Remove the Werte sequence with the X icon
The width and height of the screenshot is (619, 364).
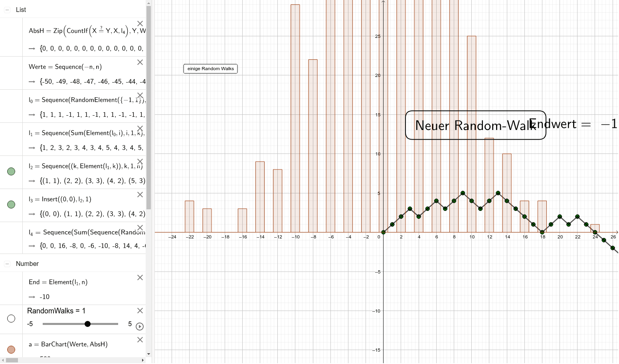coord(140,62)
